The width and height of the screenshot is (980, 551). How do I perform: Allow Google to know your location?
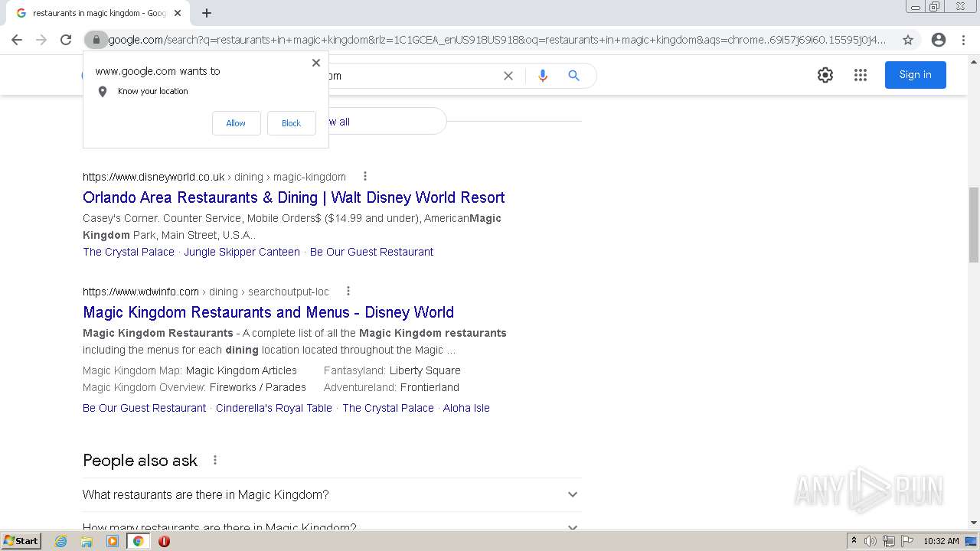[236, 123]
